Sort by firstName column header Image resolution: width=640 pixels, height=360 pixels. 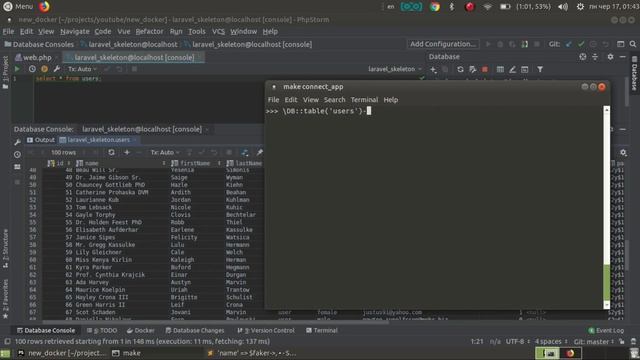[195, 163]
